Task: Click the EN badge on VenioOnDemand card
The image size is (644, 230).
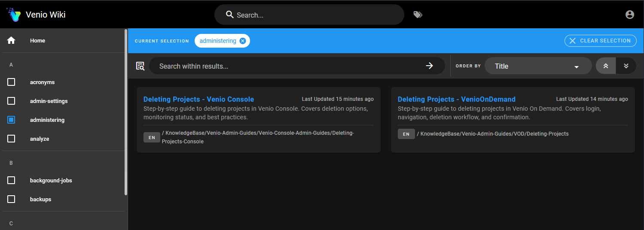Action: 406,134
